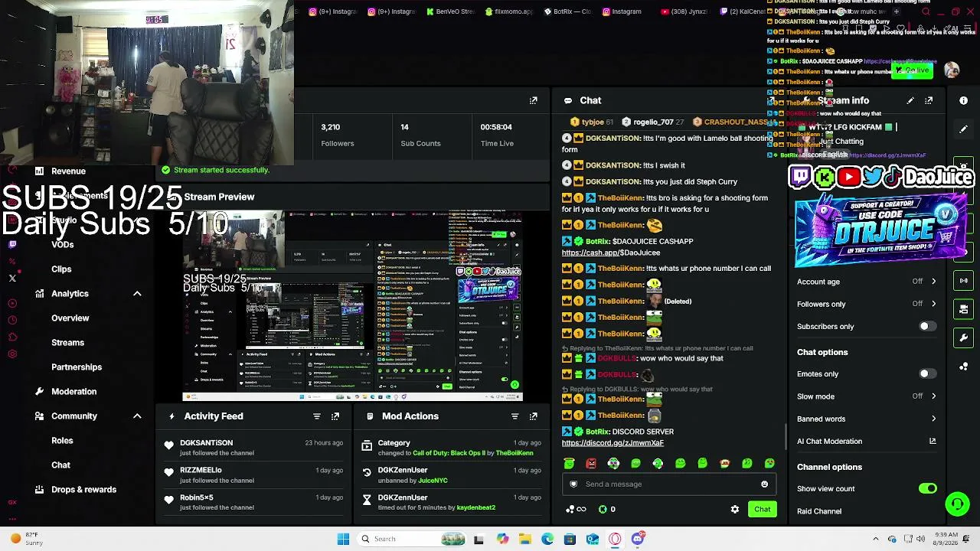Open kaydenbeat2 moderator profile link
980x551 pixels.
click(476, 507)
